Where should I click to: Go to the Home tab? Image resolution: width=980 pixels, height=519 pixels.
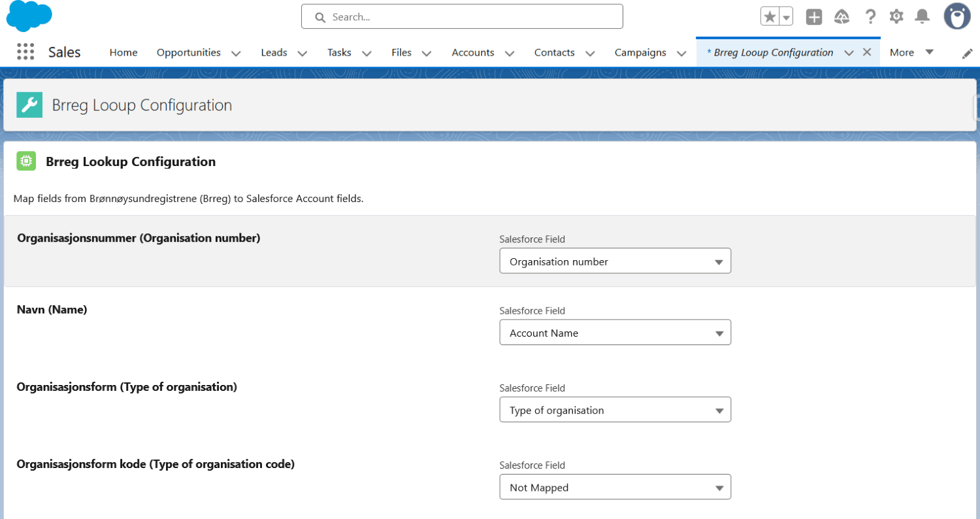pos(123,52)
